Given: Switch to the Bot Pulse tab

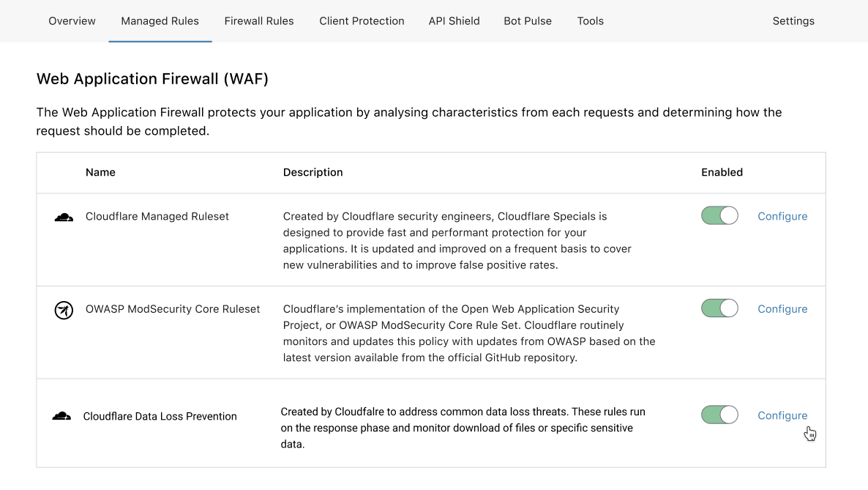Looking at the screenshot, I should [x=528, y=21].
